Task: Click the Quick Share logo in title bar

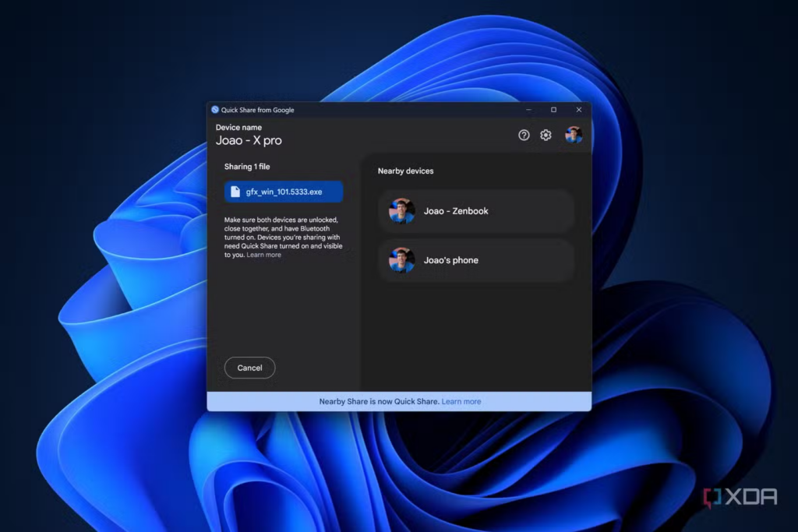Action: pos(215,109)
